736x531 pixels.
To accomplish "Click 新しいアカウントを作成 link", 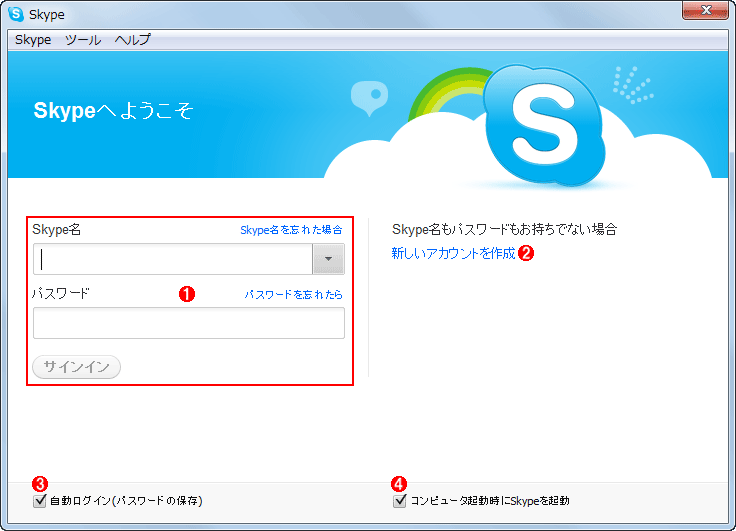I will point(453,254).
